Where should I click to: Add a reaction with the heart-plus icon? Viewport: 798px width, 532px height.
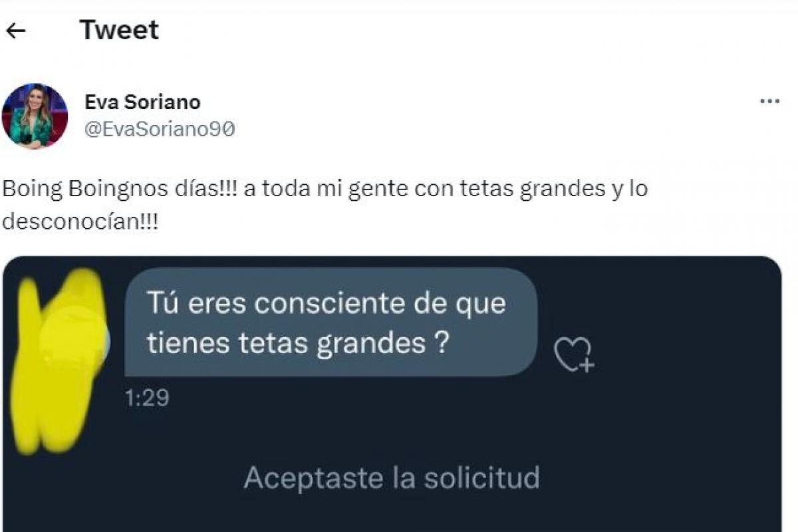(575, 354)
